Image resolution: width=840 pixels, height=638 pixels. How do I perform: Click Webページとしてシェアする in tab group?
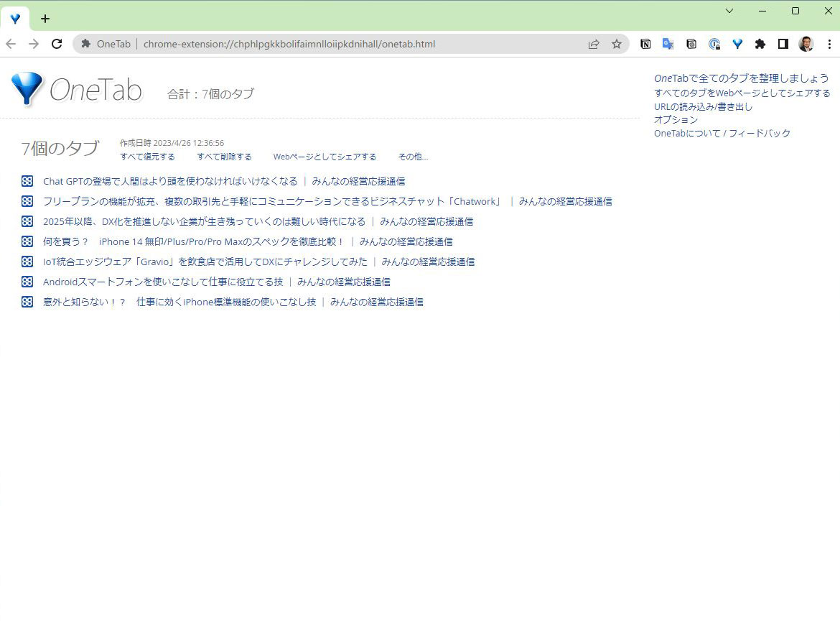pyautogui.click(x=325, y=157)
